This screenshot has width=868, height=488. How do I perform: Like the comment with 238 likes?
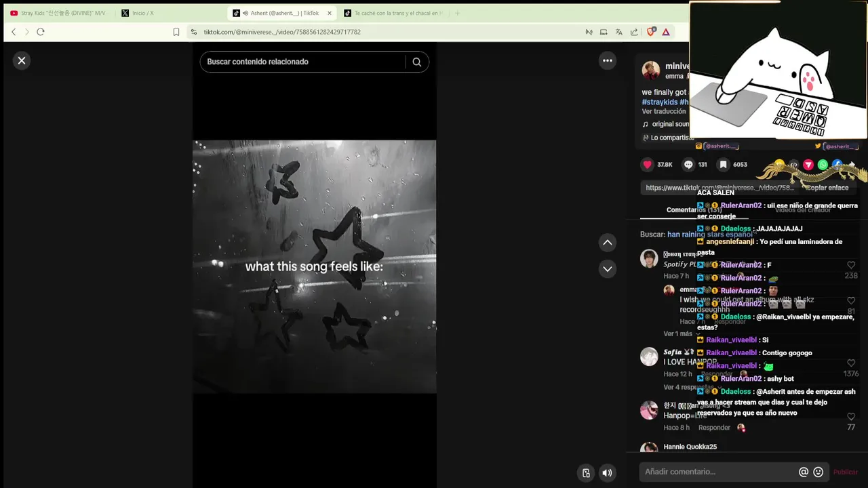(851, 265)
